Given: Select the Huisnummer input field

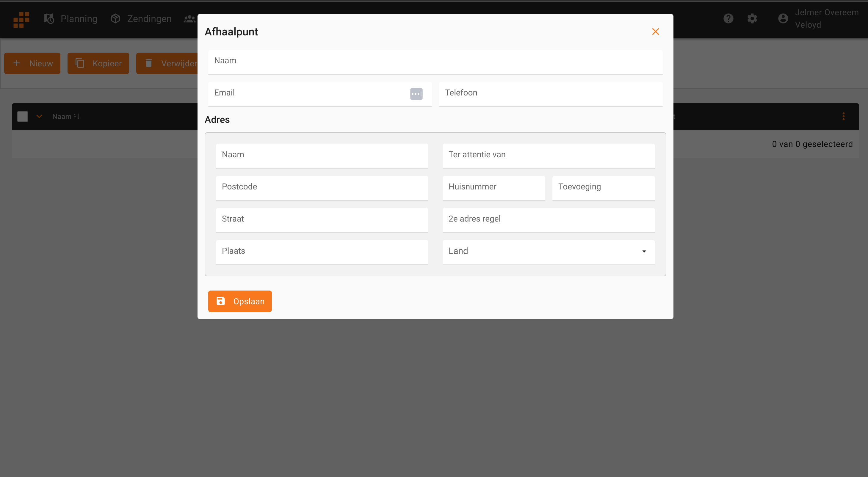Looking at the screenshot, I should coord(493,188).
